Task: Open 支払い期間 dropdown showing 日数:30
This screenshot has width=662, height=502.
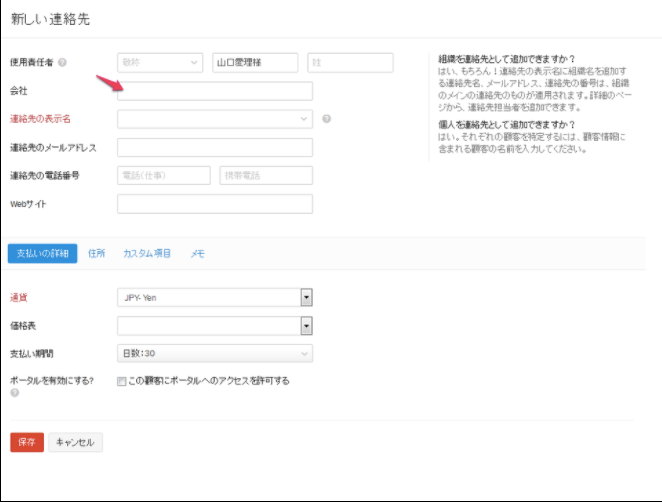Action: (x=215, y=353)
